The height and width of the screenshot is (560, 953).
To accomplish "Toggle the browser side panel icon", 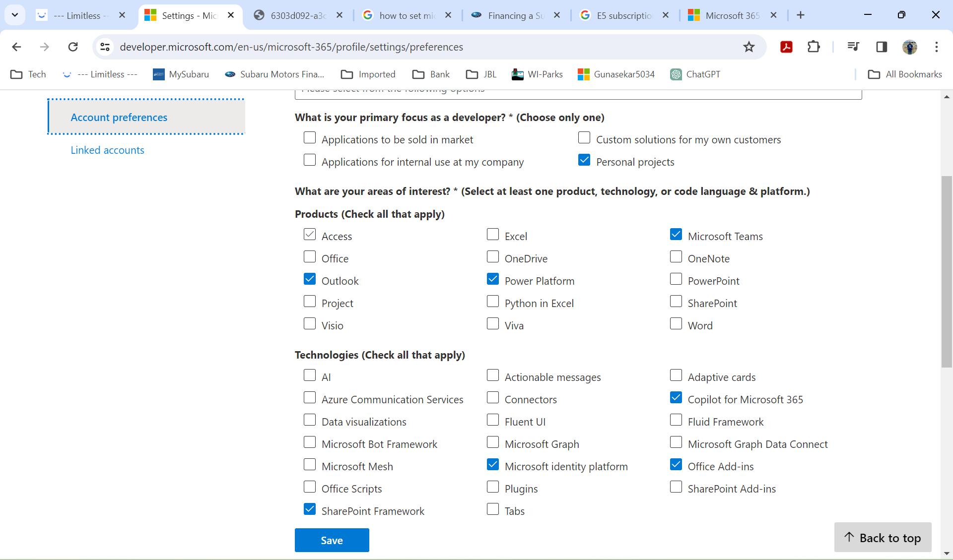I will click(882, 47).
